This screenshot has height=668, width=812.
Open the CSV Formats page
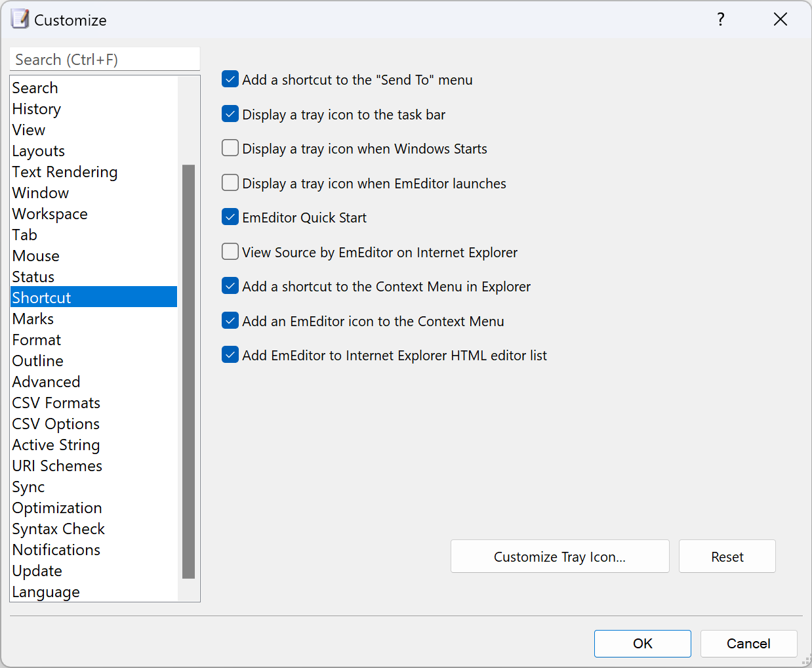94,402
